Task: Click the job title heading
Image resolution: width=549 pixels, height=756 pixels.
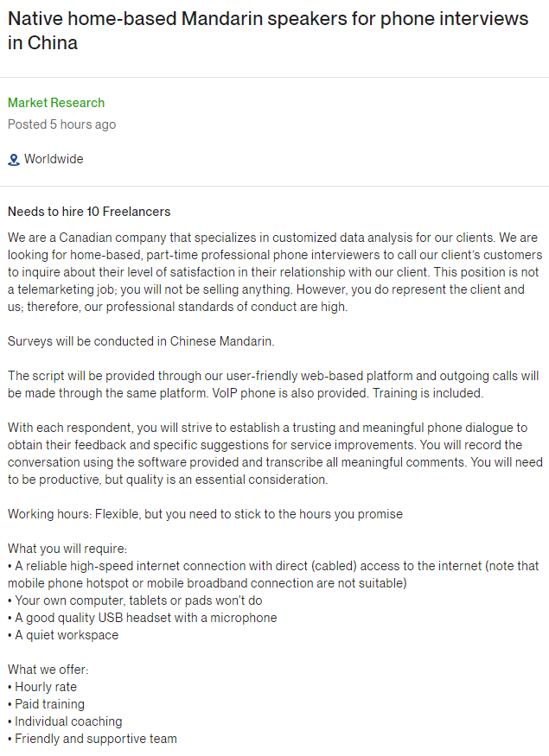Action: (x=268, y=30)
